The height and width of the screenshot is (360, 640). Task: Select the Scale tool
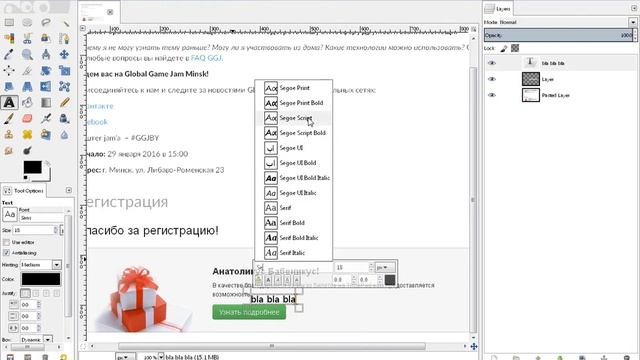click(x=64, y=70)
